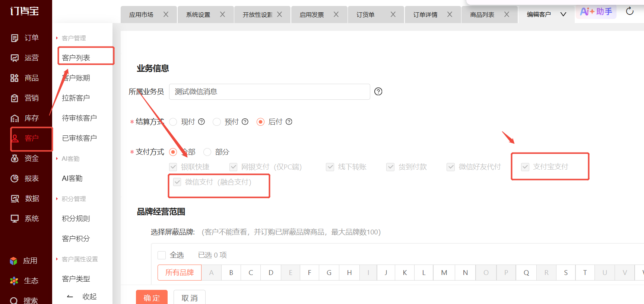Open the 库存 warehouse icon
The width and height of the screenshot is (644, 304).
pyautogui.click(x=15, y=118)
